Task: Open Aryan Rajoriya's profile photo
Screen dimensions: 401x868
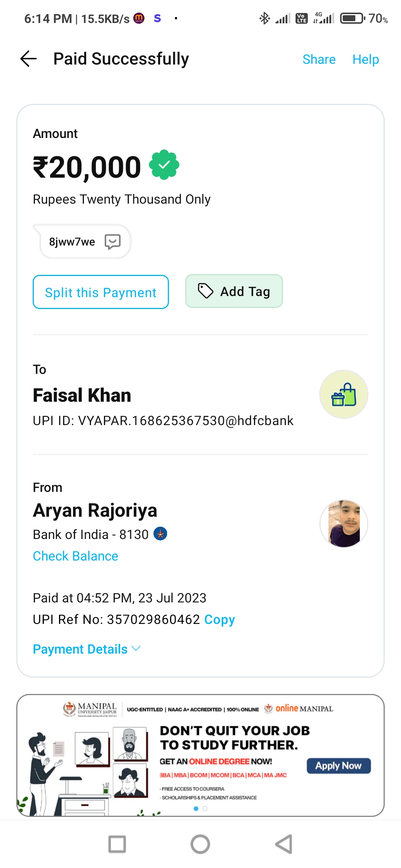Action: click(x=343, y=523)
